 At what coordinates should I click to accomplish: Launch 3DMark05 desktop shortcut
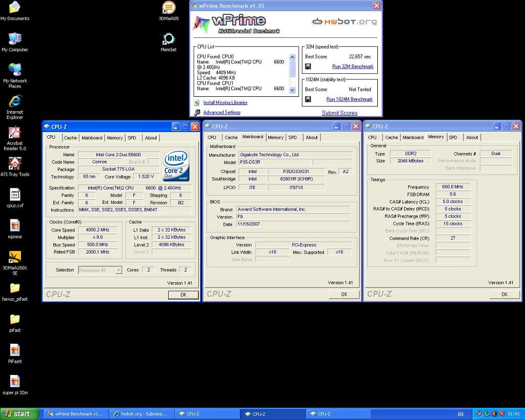coord(168,11)
